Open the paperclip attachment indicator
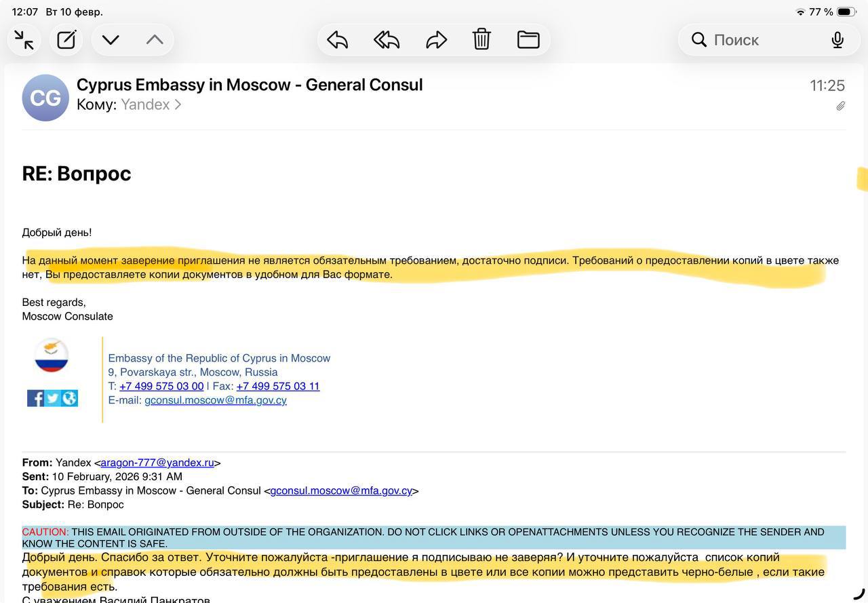This screenshot has width=868, height=603. (840, 106)
